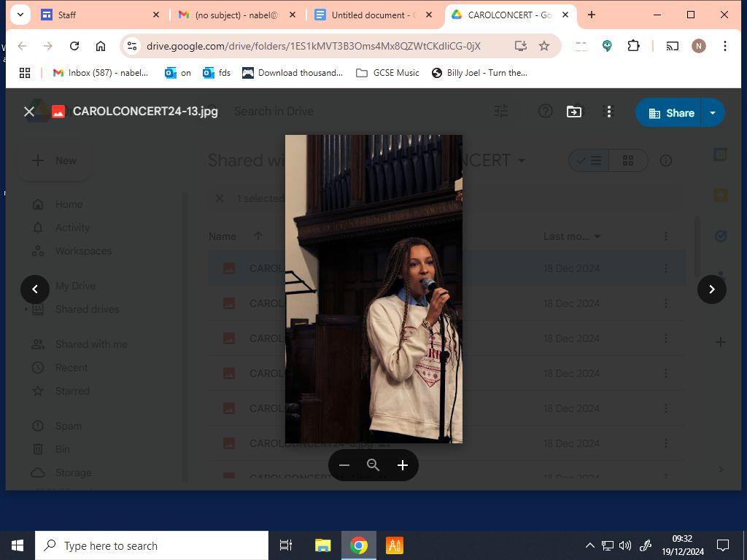Go to the next image in the preview
The width and height of the screenshot is (747, 560).
(712, 289)
